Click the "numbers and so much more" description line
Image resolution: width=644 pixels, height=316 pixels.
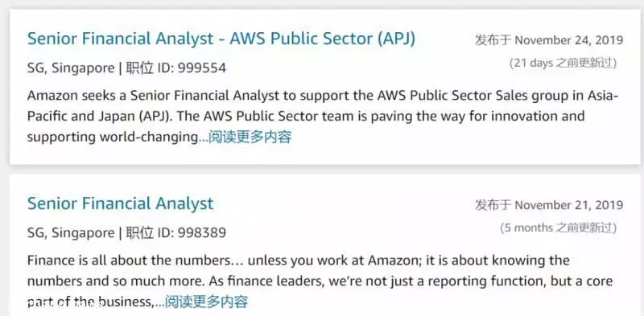point(320,281)
